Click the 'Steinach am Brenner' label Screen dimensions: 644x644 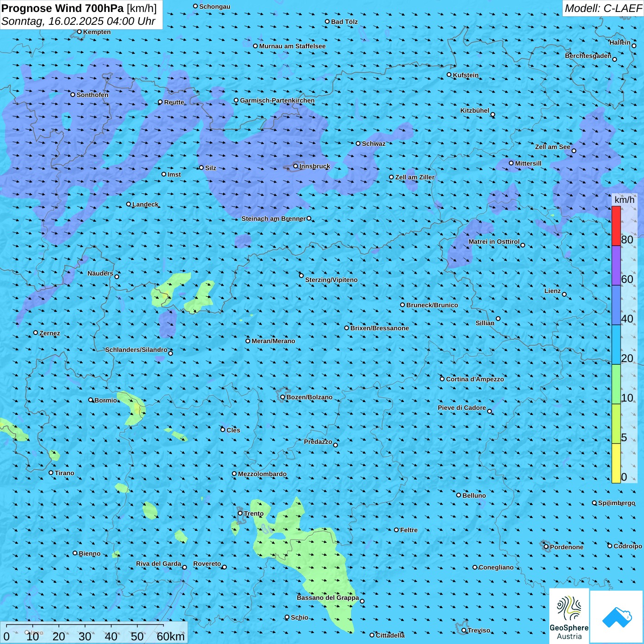pyautogui.click(x=274, y=218)
